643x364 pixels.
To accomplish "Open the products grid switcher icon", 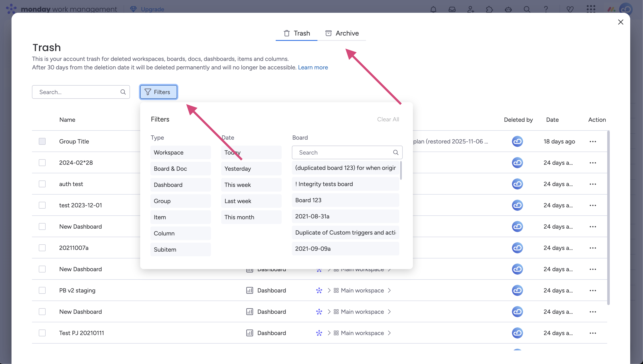I will [591, 9].
